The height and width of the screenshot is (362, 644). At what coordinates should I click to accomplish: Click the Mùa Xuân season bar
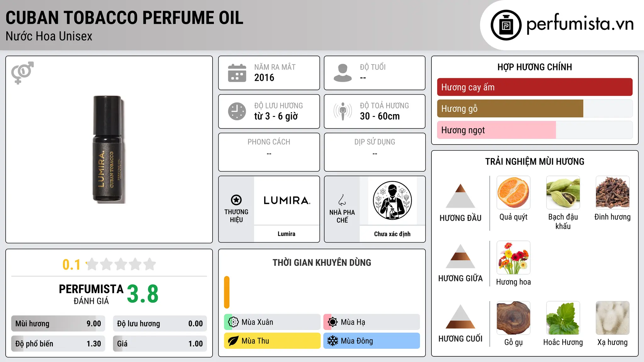[x=272, y=322]
